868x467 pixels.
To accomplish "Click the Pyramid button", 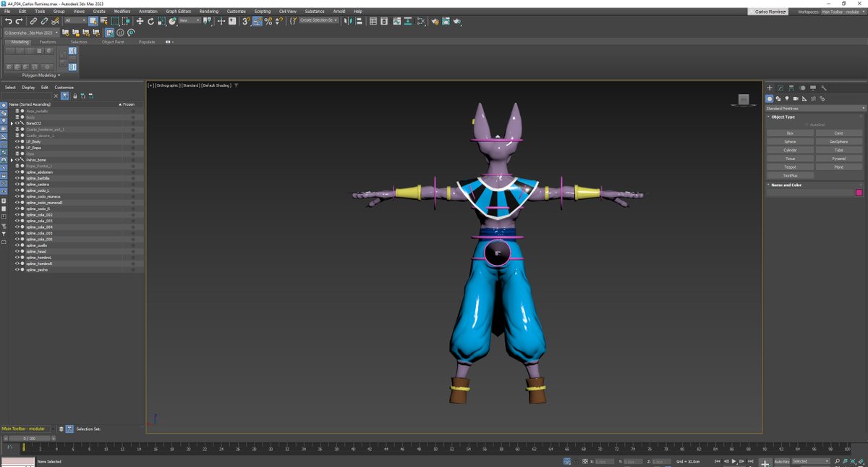I will 839,159.
